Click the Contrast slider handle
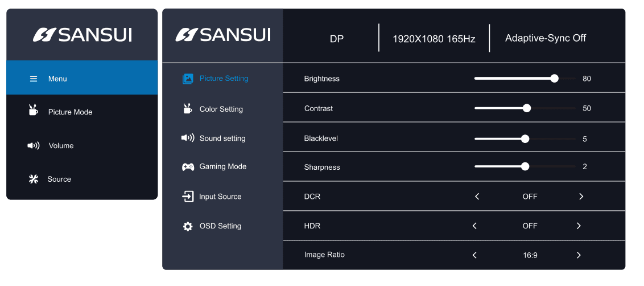The height and width of the screenshot is (286, 644). tap(527, 108)
